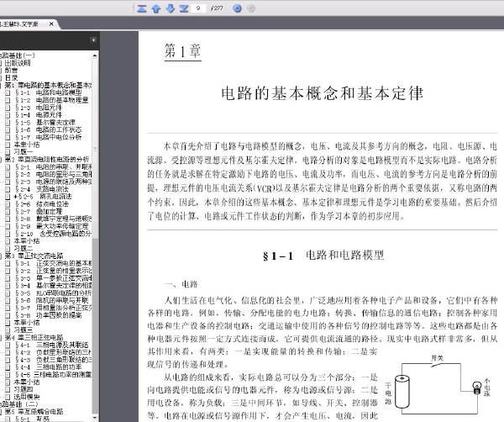Open bookmark §2-1 电阻的串联、并联
This screenshot has width=504, height=422.
coord(54,167)
